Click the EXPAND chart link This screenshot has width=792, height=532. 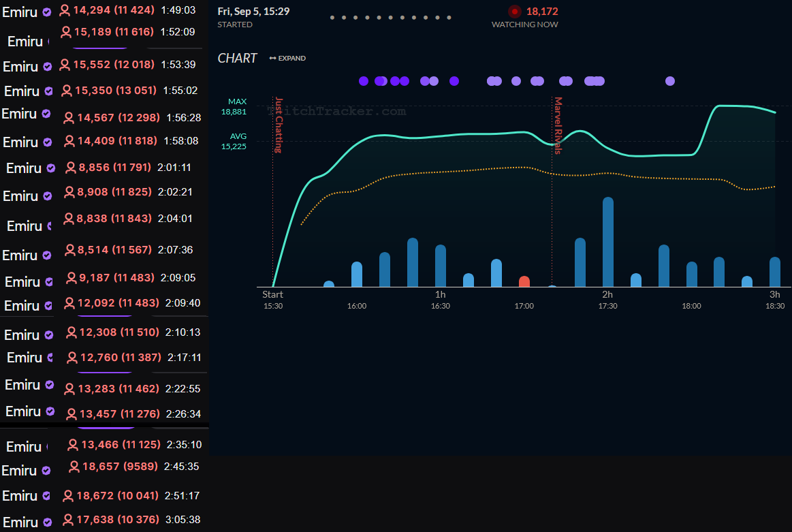(x=287, y=59)
